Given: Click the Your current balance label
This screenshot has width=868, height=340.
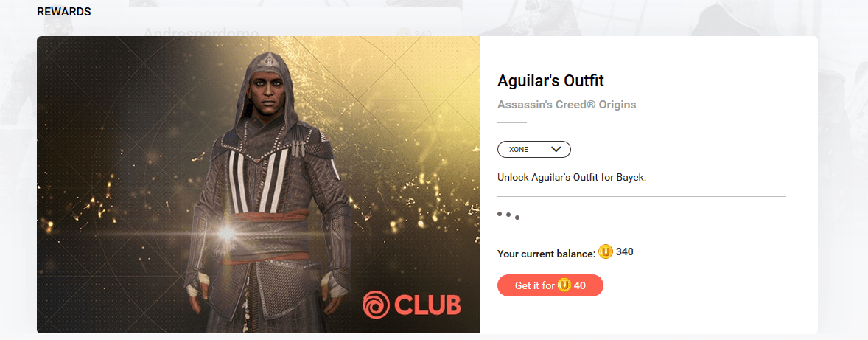Looking at the screenshot, I should (547, 254).
